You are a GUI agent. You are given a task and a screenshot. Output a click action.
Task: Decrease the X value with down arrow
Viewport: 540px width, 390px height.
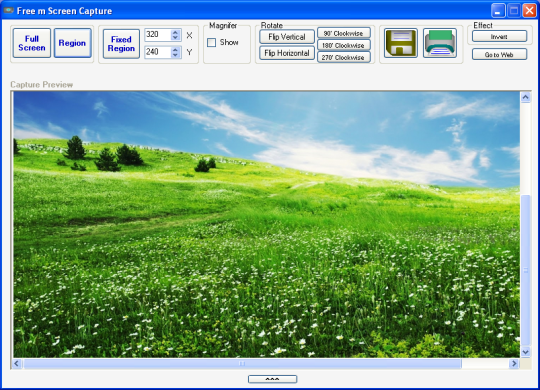pyautogui.click(x=176, y=38)
